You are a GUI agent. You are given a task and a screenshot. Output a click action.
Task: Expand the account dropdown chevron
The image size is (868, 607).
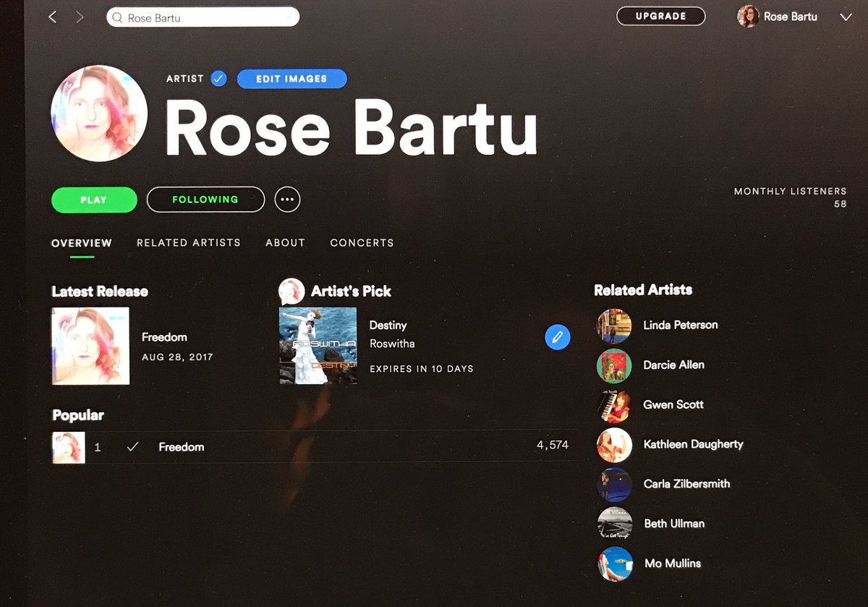(x=846, y=17)
